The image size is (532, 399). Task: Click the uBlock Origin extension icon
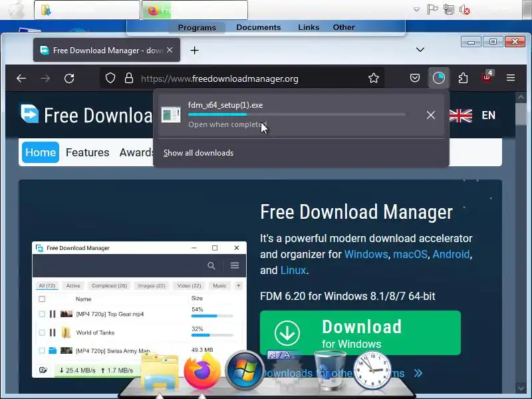[x=487, y=78]
